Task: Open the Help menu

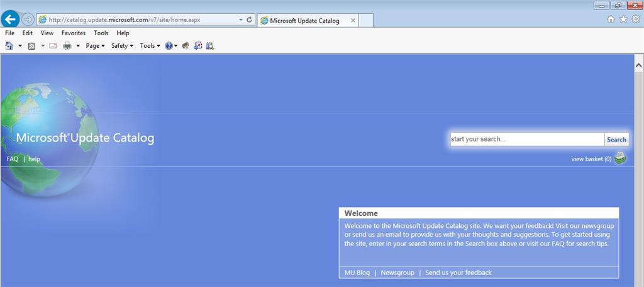Action: (x=123, y=33)
